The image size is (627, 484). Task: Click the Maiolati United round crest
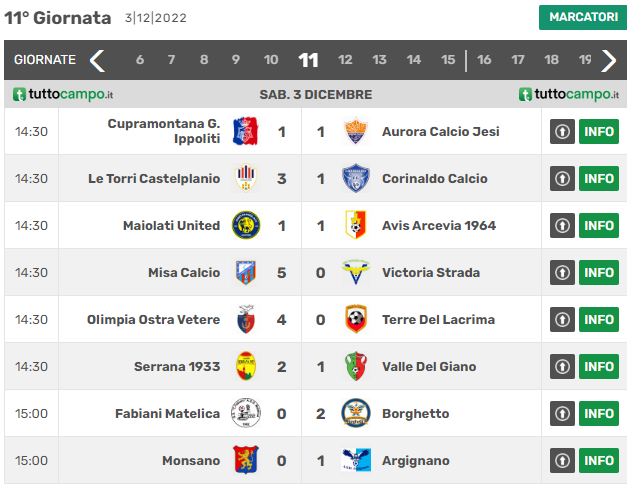[x=246, y=225]
